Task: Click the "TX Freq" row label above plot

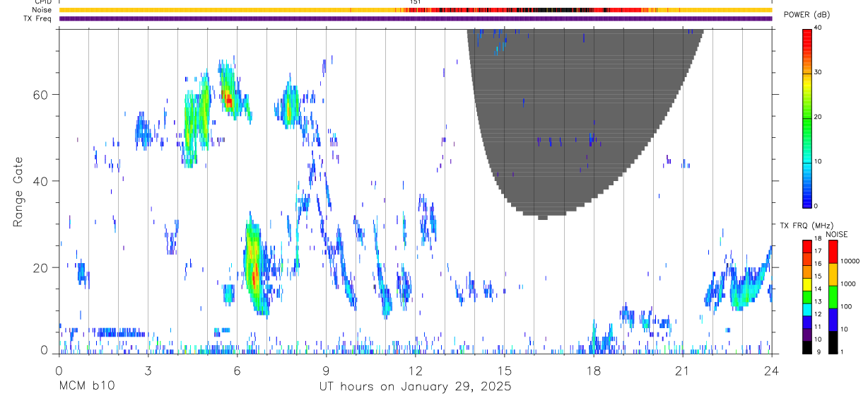Action: point(39,18)
